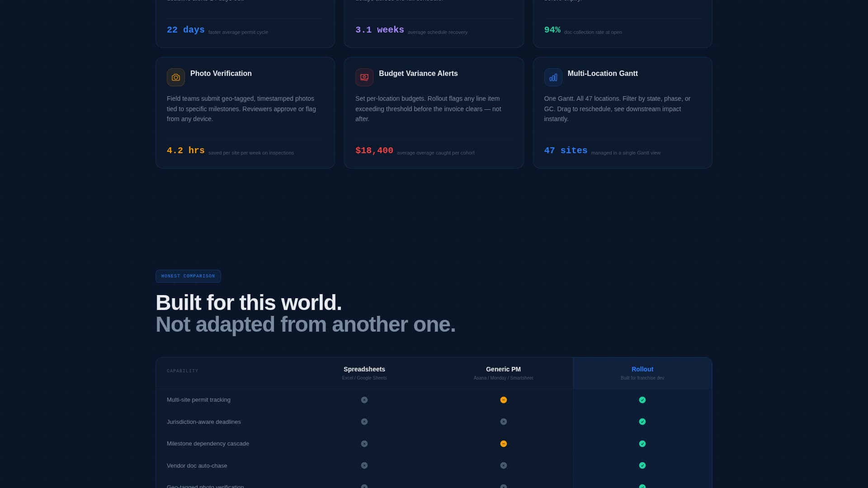Click the Honest Comparison badge
Image resolution: width=868 pixels, height=488 pixels.
click(x=188, y=276)
